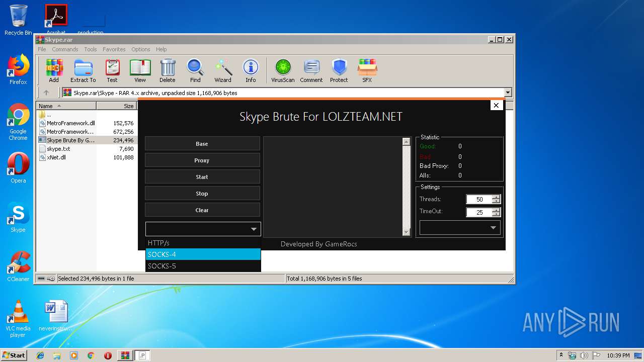Close the Skype Brute window
This screenshot has height=362, width=644.
pos(496,105)
